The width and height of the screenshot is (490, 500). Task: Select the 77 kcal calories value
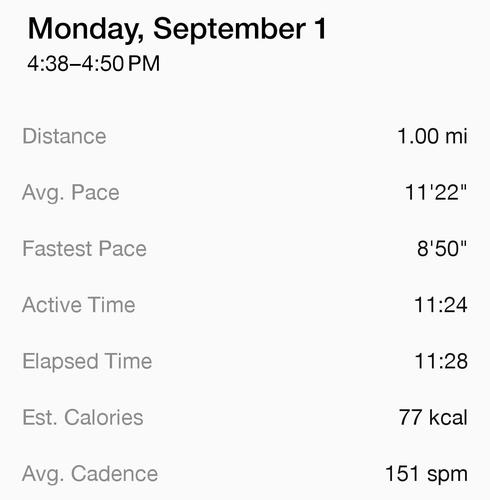[x=433, y=417]
